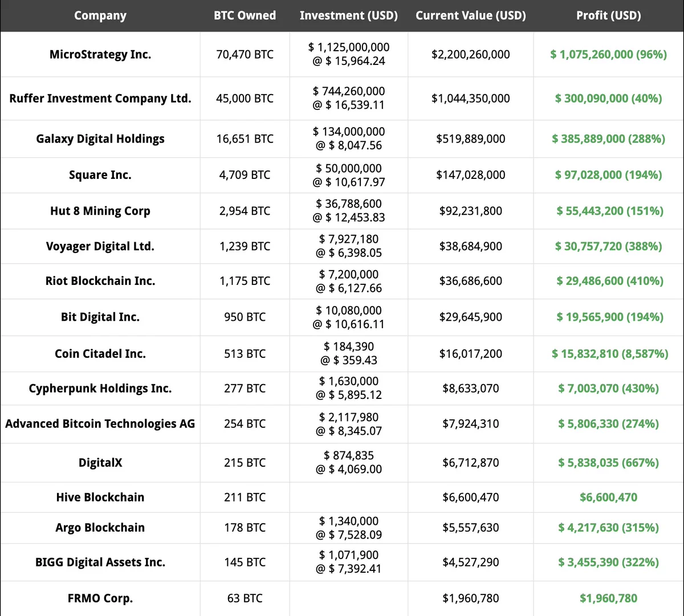Click Hive Blockchain's green $6,600,470 profit
684x616 pixels.
(609, 497)
